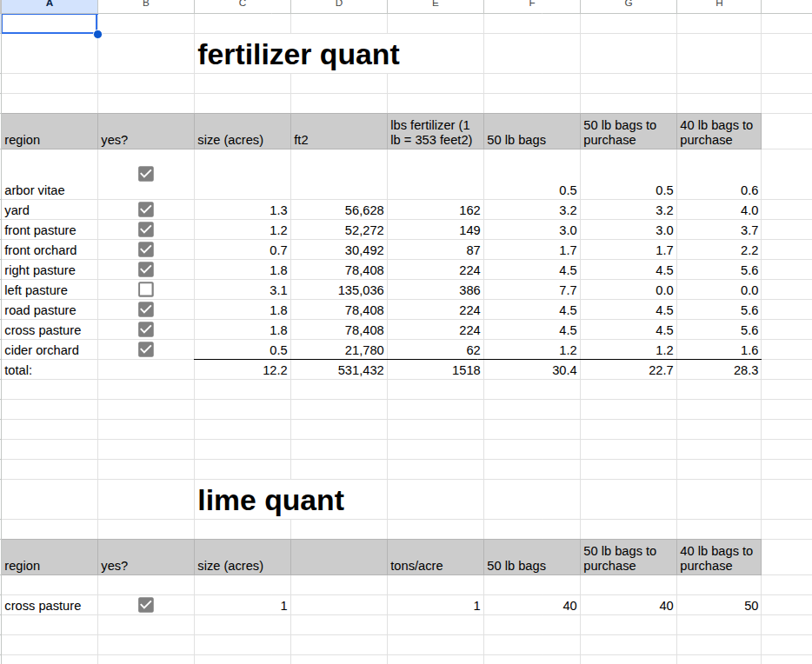This screenshot has width=812, height=664.
Task: Select the yard size value 1.3
Action: click(243, 210)
